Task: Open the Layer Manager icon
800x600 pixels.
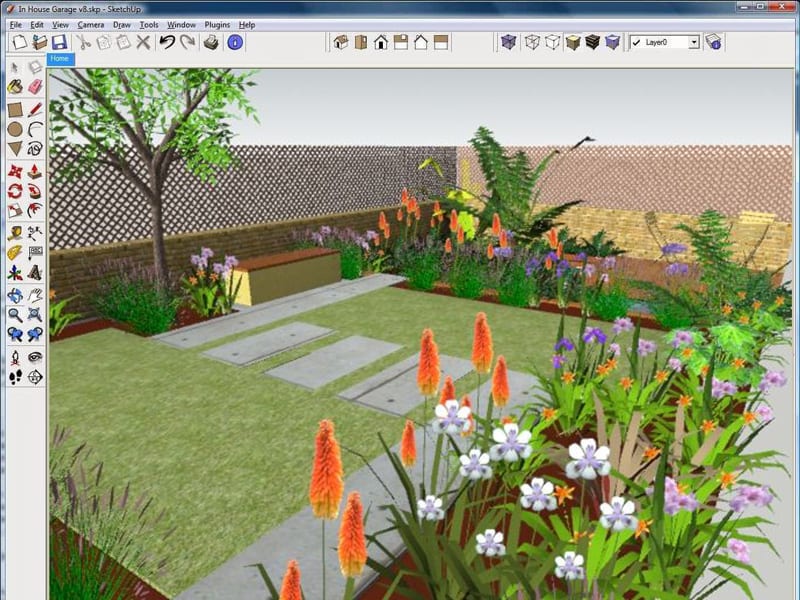Action: (713, 42)
